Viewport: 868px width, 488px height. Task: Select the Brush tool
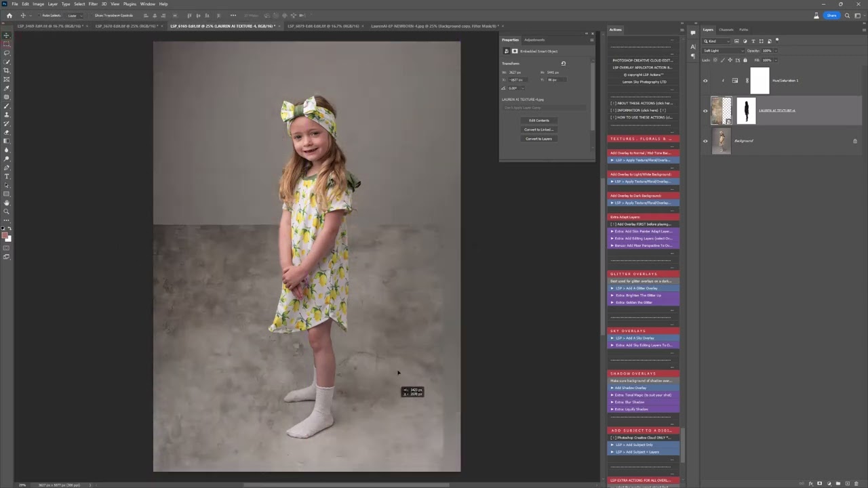click(7, 106)
